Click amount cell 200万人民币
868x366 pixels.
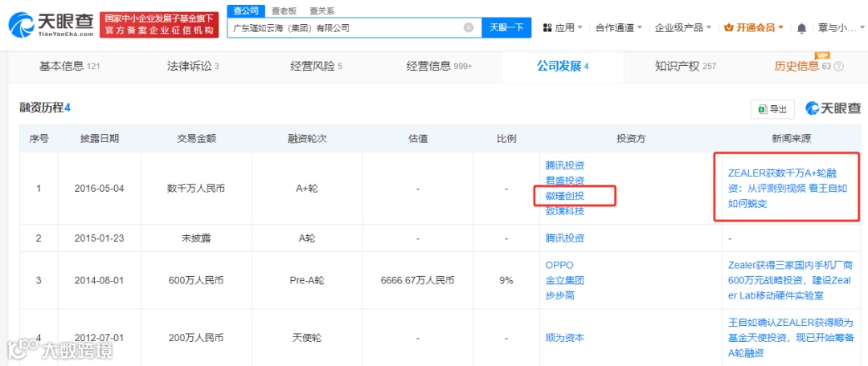point(196,338)
